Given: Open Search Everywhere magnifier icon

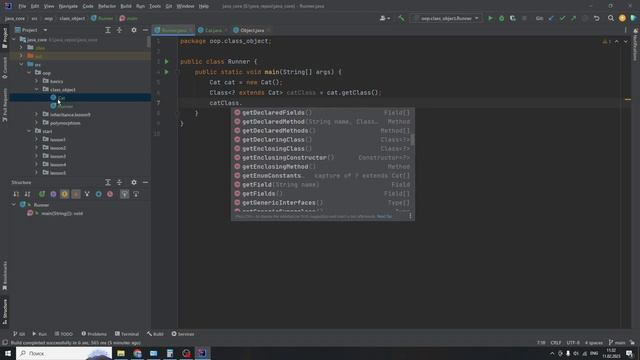Looking at the screenshot, I should (x=611, y=18).
